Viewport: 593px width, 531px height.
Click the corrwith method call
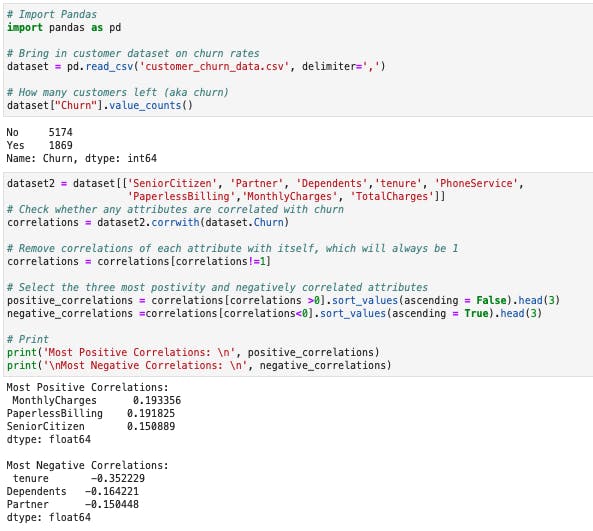(x=175, y=222)
